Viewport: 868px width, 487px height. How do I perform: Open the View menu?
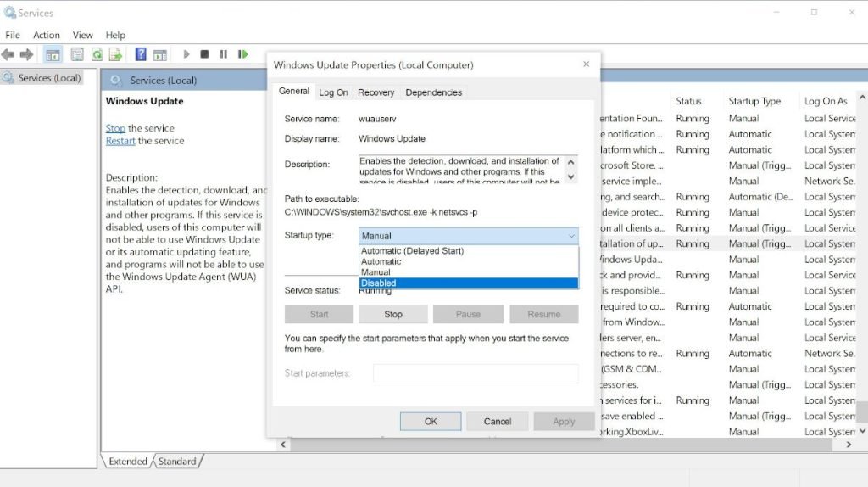82,35
